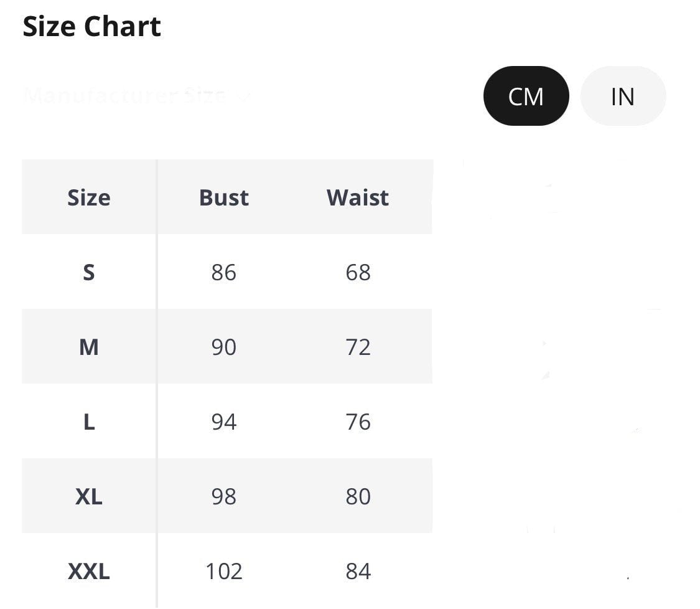Select the Waist column header
Screen dimensions: 700x609
pyautogui.click(x=357, y=197)
